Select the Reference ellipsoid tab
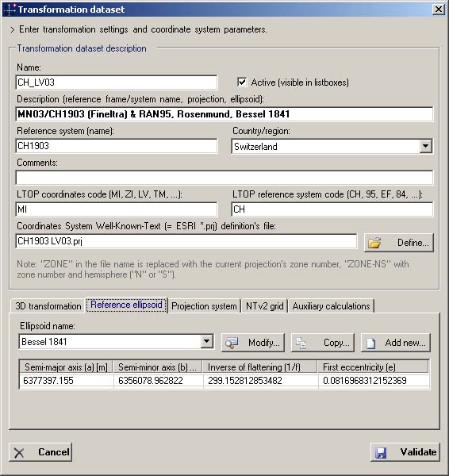 pos(126,305)
